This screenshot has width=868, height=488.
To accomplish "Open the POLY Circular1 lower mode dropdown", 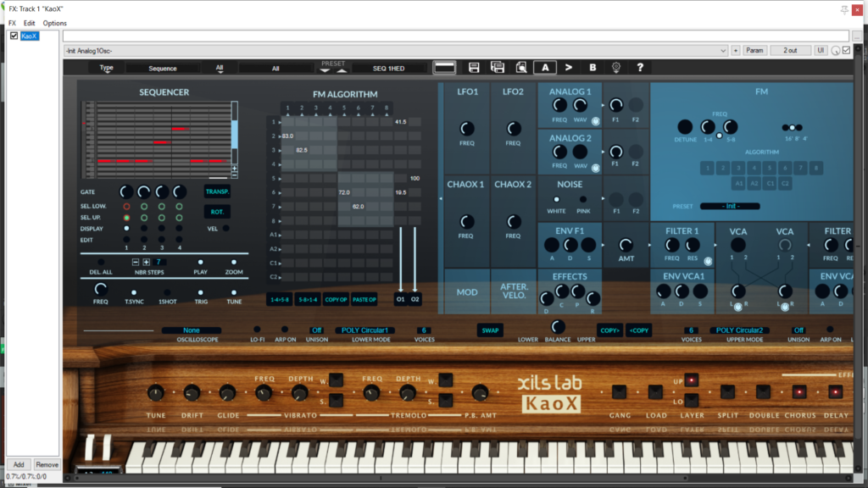I will [364, 330].
